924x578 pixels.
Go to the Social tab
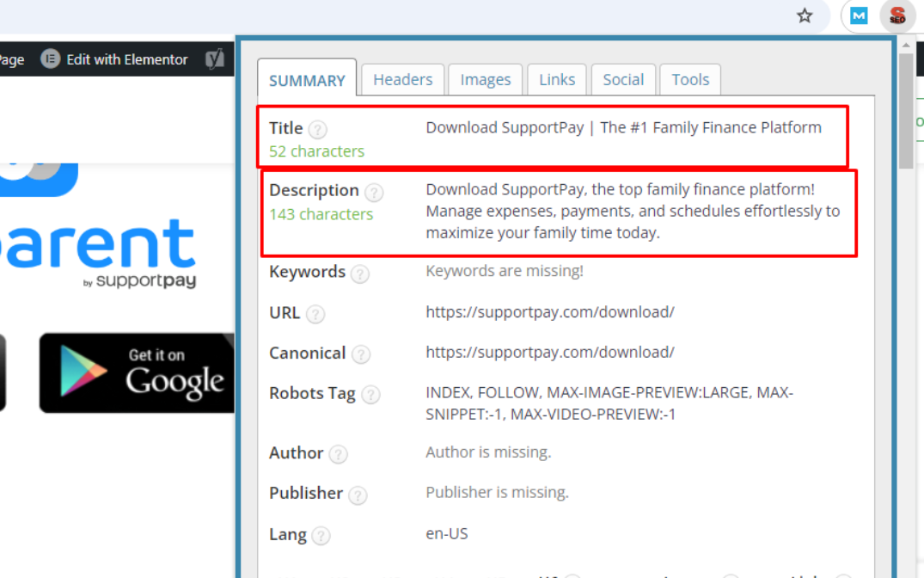click(623, 79)
